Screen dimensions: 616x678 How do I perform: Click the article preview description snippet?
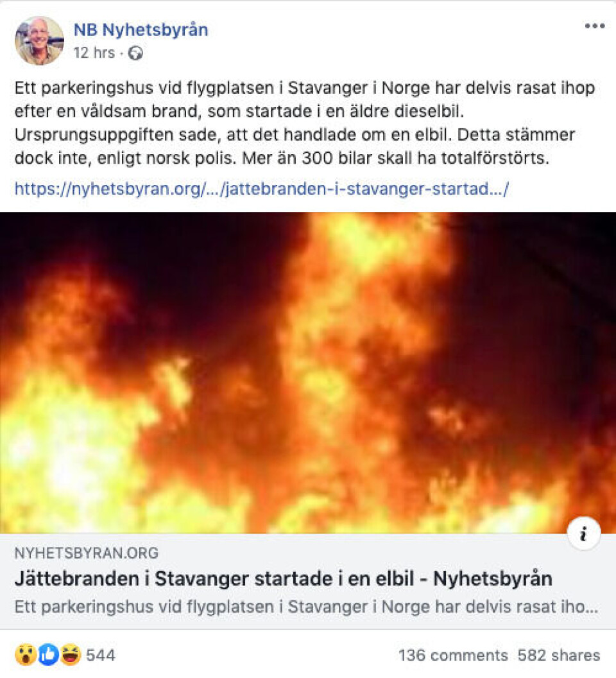[306, 607]
